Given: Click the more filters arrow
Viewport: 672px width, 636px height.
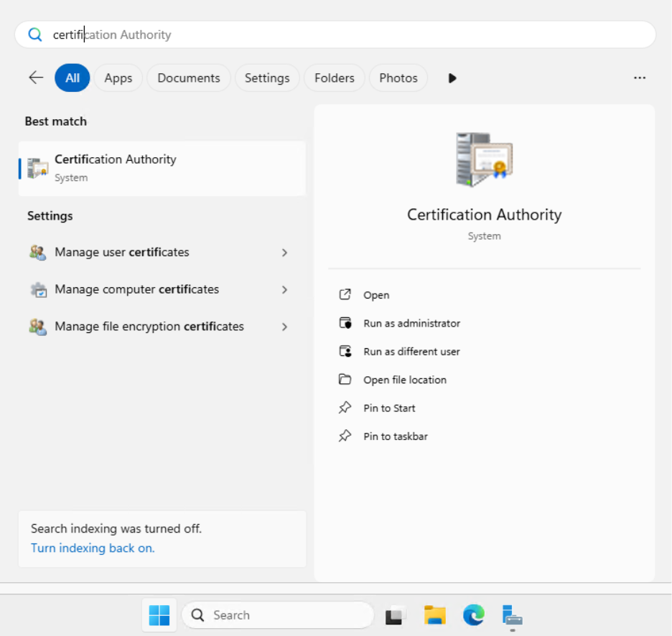Looking at the screenshot, I should coord(452,78).
